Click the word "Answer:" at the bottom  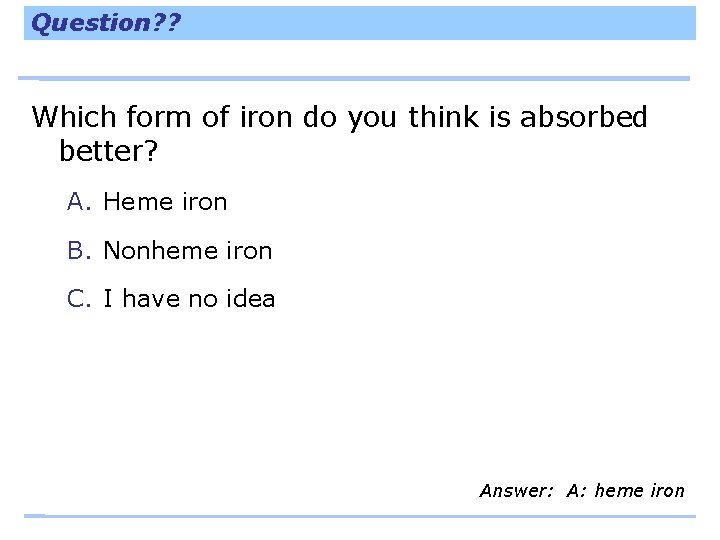coord(516,490)
